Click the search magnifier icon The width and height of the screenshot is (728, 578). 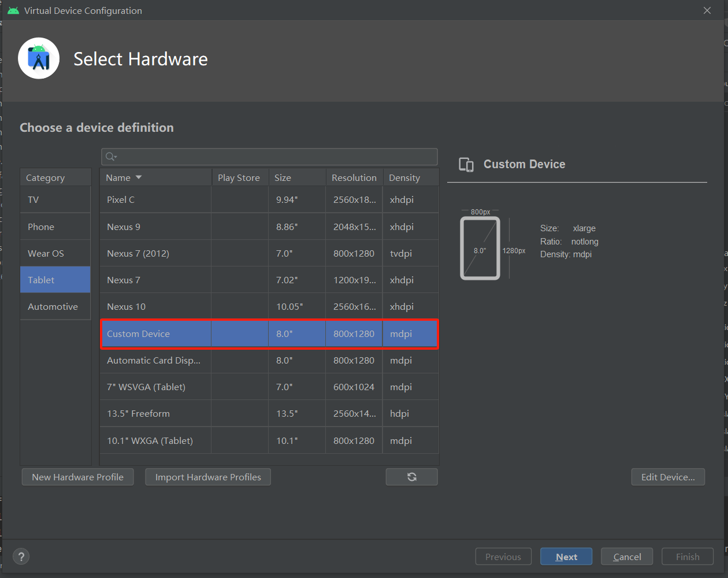coord(111,157)
